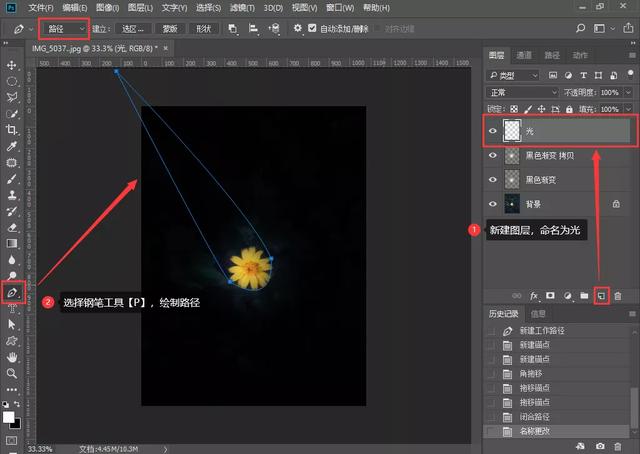This screenshot has width=640, height=454.
Task: Open the 图像(I) menu
Action: 107,8
